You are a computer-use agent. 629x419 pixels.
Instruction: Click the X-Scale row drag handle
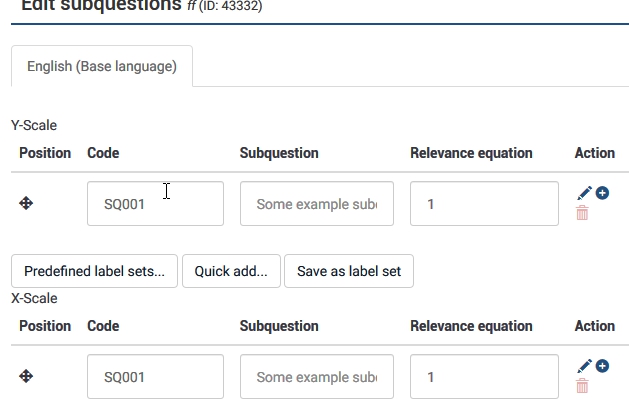(x=27, y=377)
